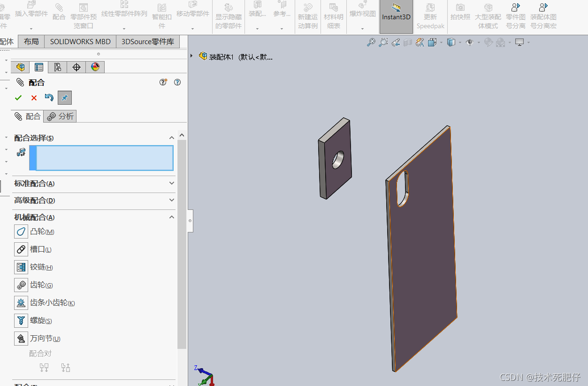The width and height of the screenshot is (588, 386).
Task: Expand the 高级配合 section
Action: point(172,201)
